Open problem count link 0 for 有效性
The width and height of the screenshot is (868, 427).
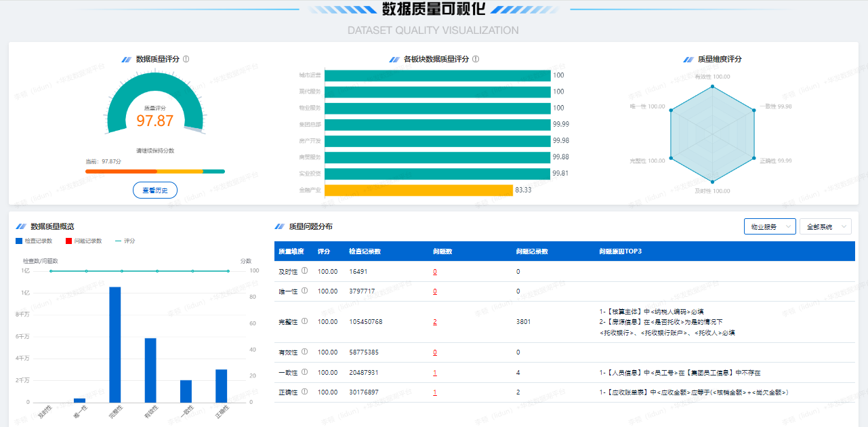[x=435, y=352]
